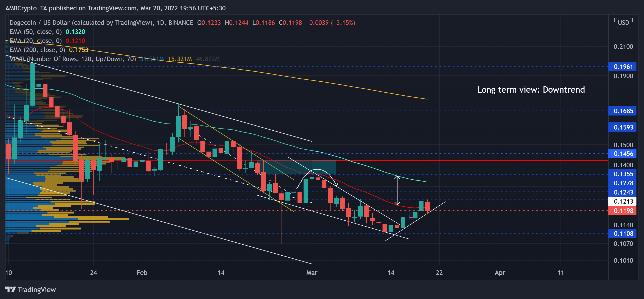Click the 0.1243 price level label
This screenshot has height=299, width=644.
[622, 192]
